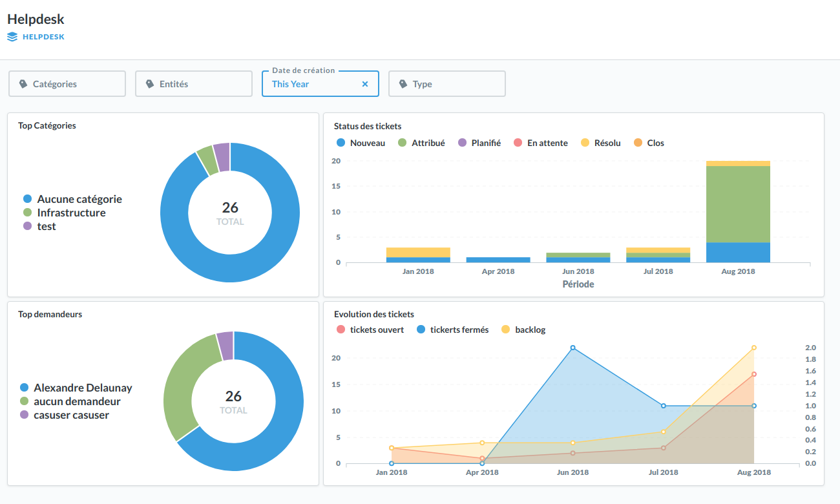Toggle the tickerts fermés series in the legend
Screen dimensions: 840x504
tap(452, 330)
